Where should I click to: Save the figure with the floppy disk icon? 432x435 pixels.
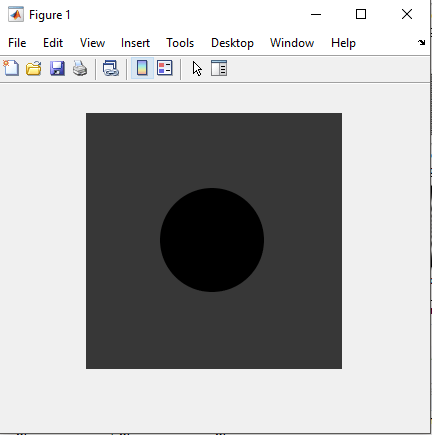pos(57,68)
